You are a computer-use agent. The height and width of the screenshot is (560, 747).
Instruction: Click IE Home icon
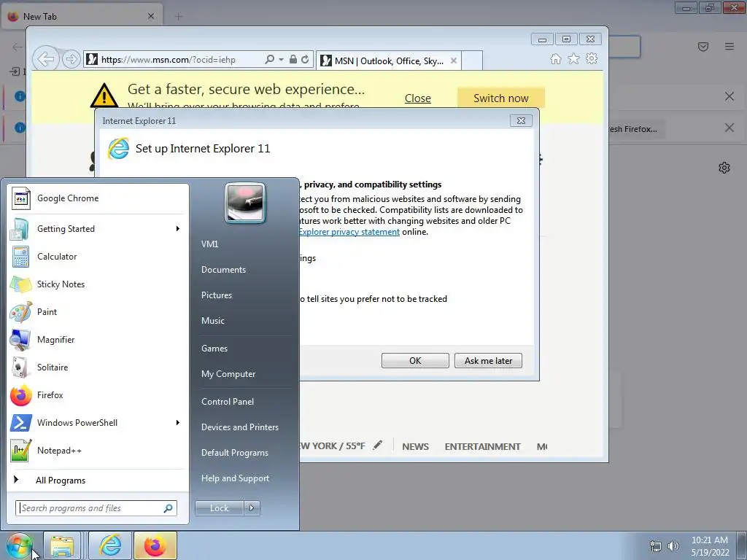click(555, 58)
